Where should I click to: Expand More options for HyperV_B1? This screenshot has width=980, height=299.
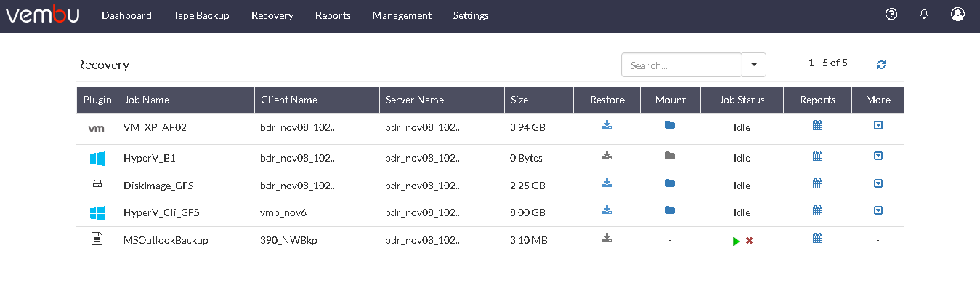pyautogui.click(x=878, y=156)
